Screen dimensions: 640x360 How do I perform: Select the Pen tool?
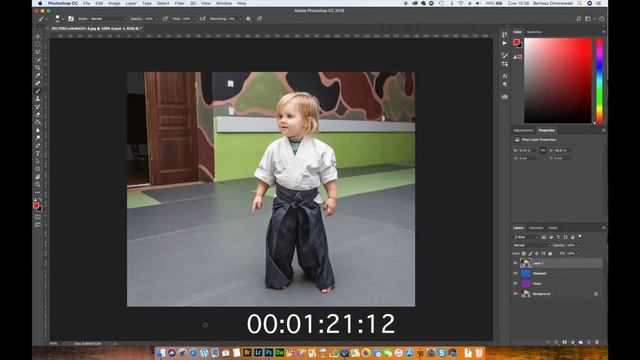38,145
